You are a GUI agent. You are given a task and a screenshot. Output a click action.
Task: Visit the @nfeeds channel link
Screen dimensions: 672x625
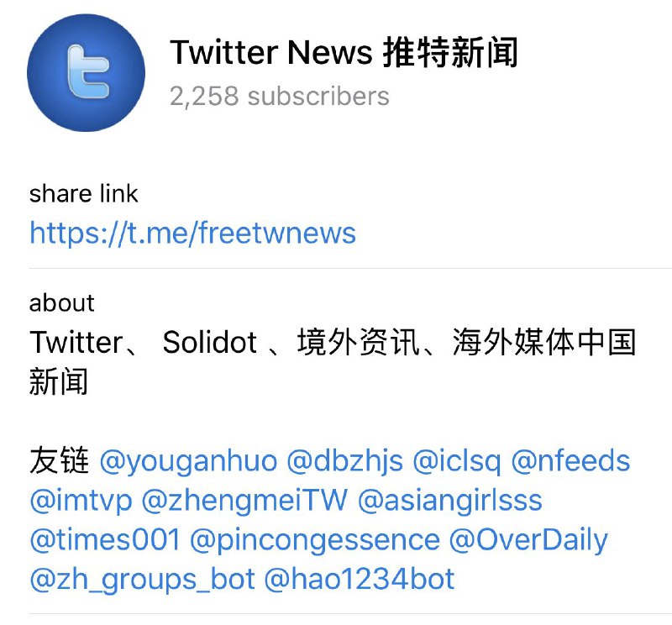570,462
